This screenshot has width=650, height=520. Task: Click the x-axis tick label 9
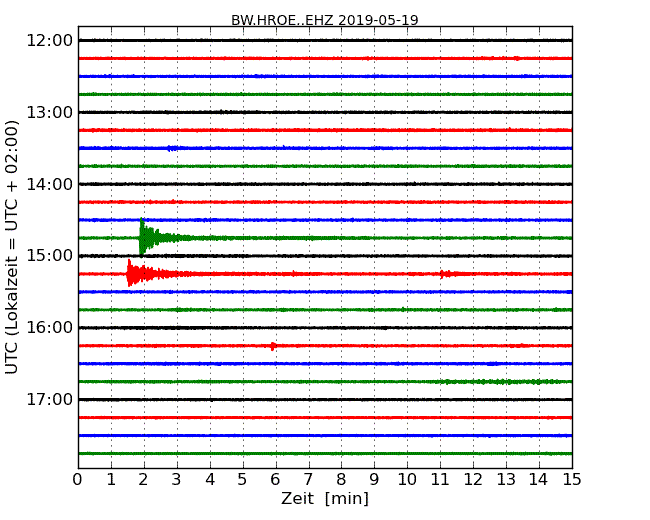click(x=374, y=479)
